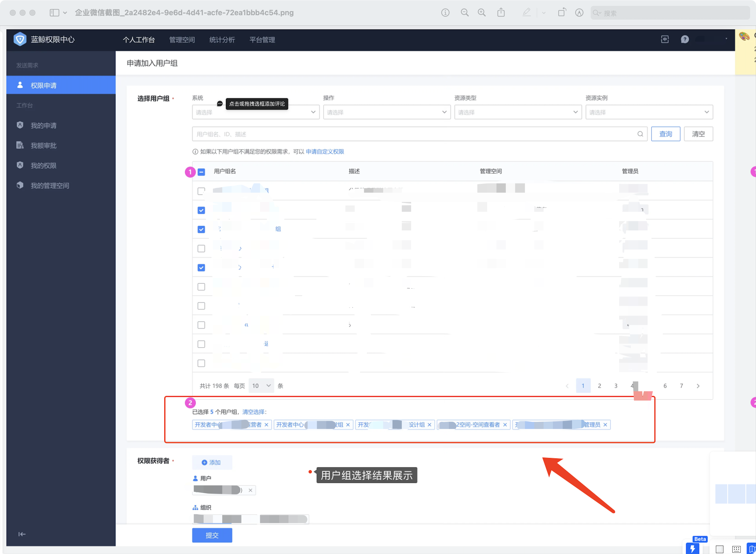Switch to the 管理空间 tab
The height and width of the screenshot is (554, 756).
182,40
